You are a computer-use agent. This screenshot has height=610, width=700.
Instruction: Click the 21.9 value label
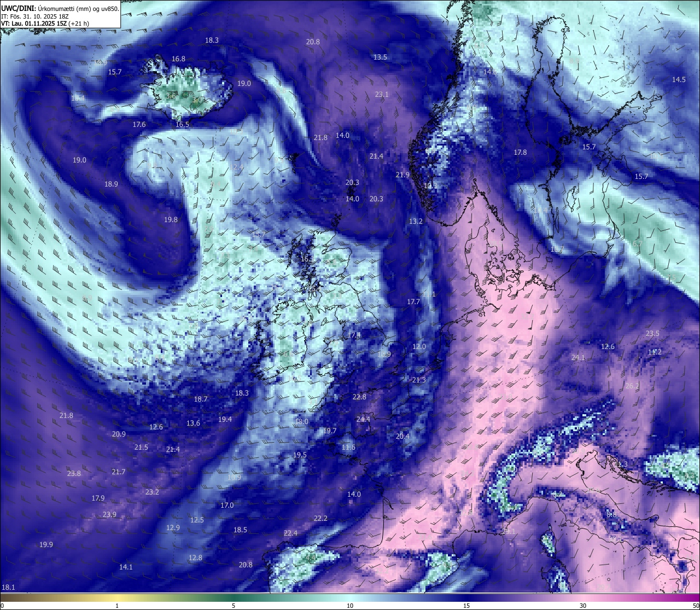(x=402, y=175)
